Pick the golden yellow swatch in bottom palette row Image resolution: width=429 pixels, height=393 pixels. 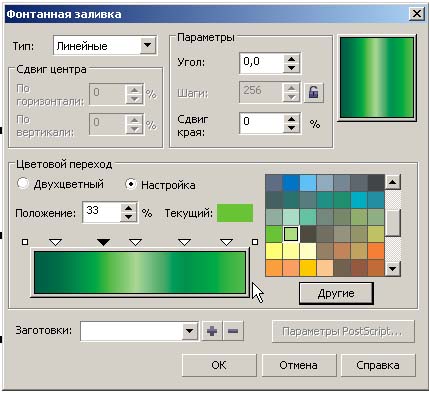pyautogui.click(x=308, y=268)
